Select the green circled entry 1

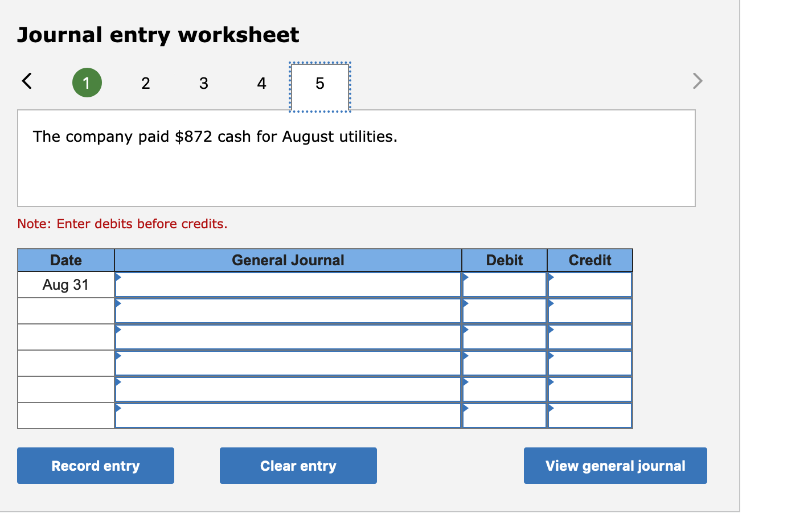click(87, 83)
